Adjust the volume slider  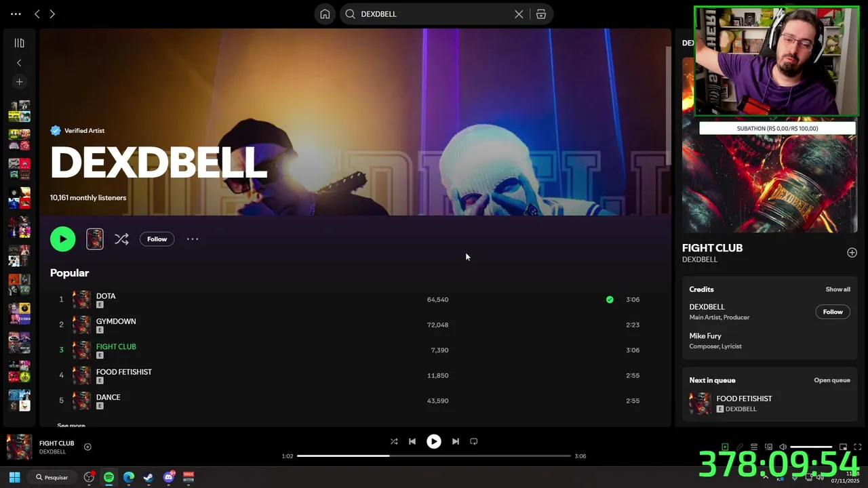coord(812,447)
